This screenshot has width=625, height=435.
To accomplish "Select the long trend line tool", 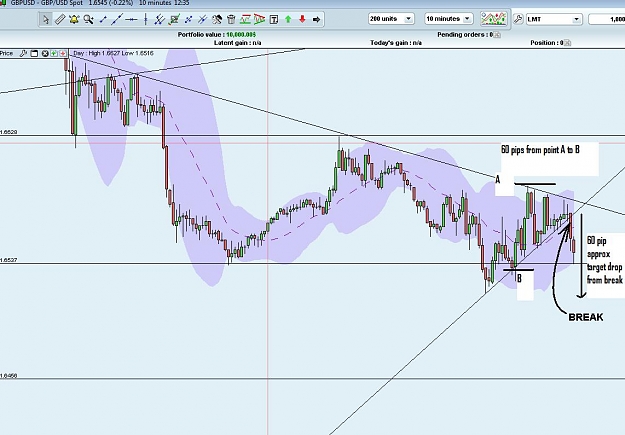I will (x=117, y=19).
